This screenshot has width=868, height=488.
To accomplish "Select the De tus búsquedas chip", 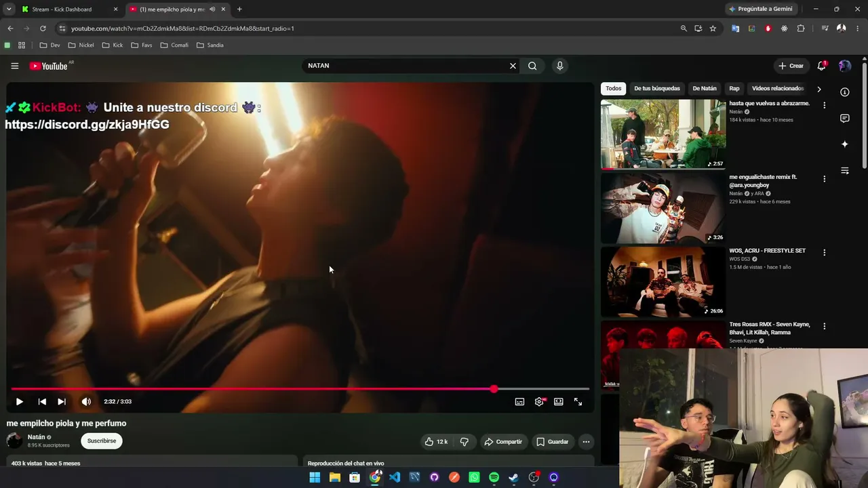I will (x=656, y=88).
